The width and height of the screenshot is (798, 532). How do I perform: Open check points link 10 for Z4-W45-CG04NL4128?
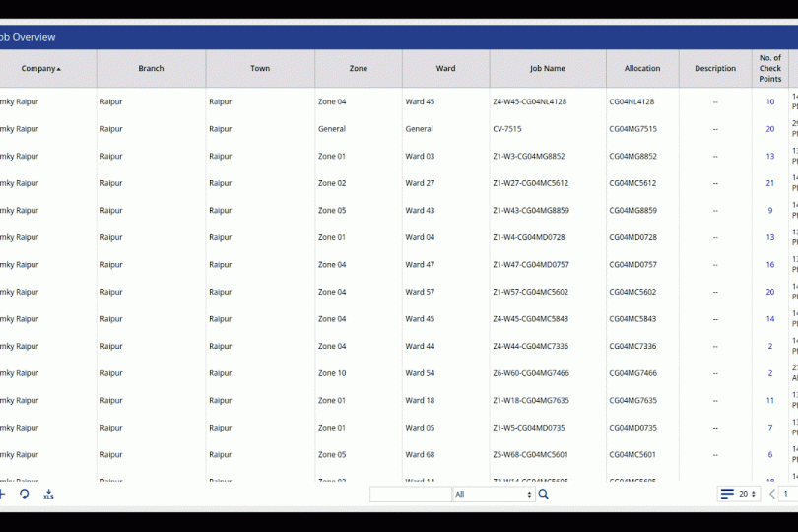[770, 101]
